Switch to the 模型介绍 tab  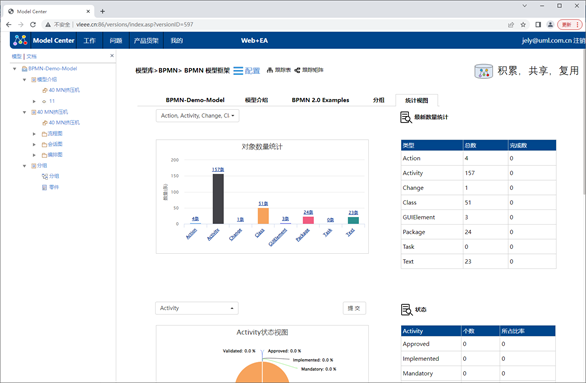point(256,100)
